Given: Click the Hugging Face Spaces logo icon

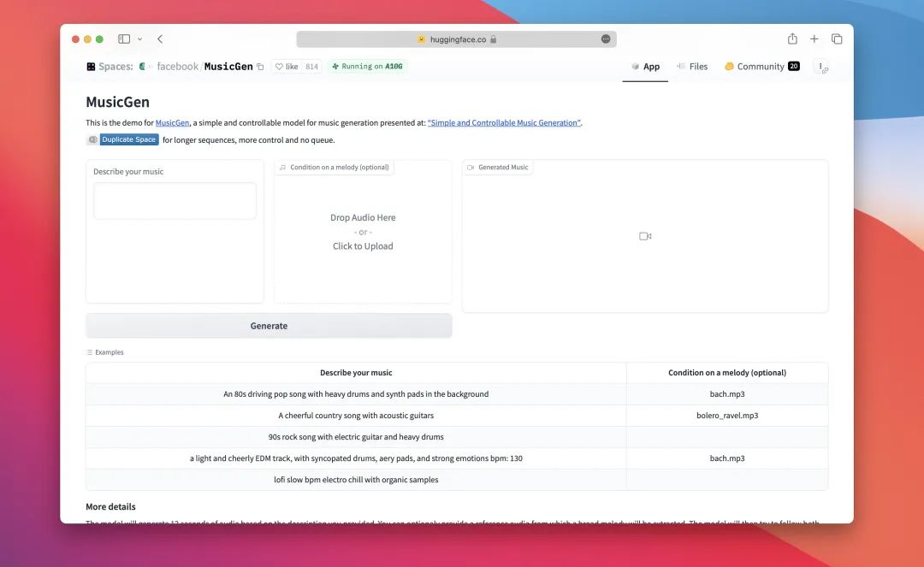Looking at the screenshot, I should (x=91, y=67).
